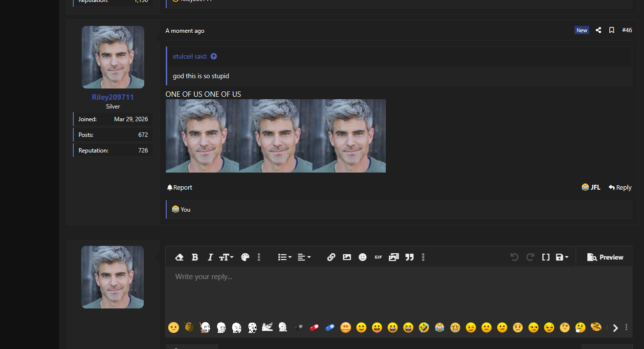The width and height of the screenshot is (644, 349).
Task: Insert a quote block icon
Action: tap(410, 257)
